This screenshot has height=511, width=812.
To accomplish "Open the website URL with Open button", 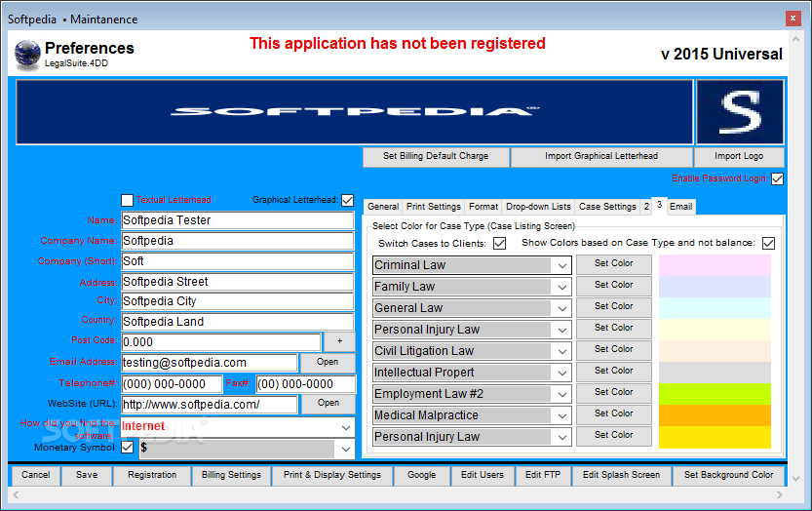I will (329, 403).
